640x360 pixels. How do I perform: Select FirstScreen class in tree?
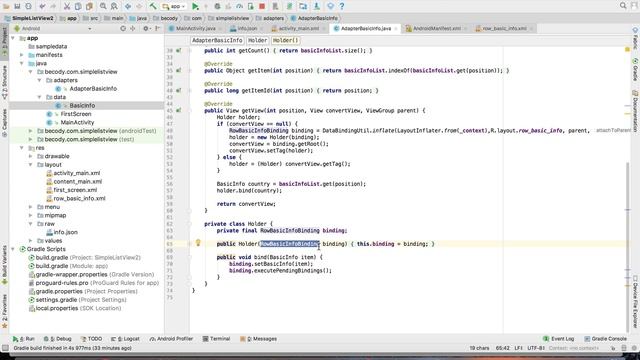pos(76,114)
